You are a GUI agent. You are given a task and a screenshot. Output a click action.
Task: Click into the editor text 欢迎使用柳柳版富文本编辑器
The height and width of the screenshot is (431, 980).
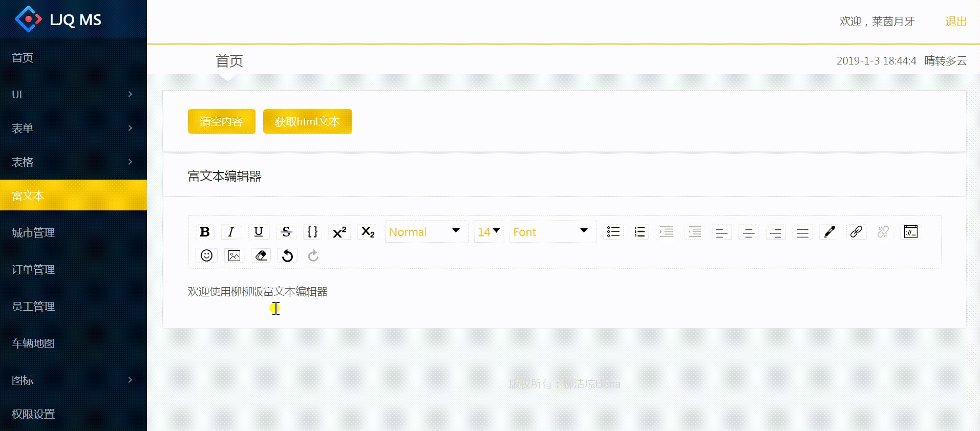click(x=258, y=291)
